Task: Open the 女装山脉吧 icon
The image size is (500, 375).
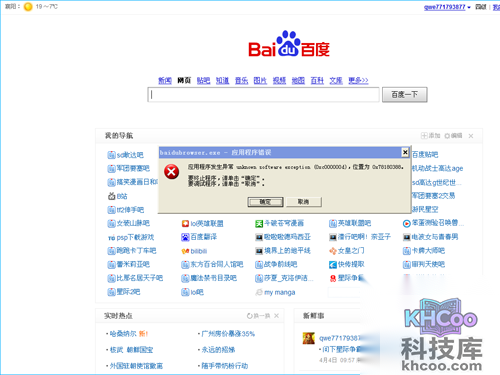Action: pyautogui.click(x=111, y=223)
